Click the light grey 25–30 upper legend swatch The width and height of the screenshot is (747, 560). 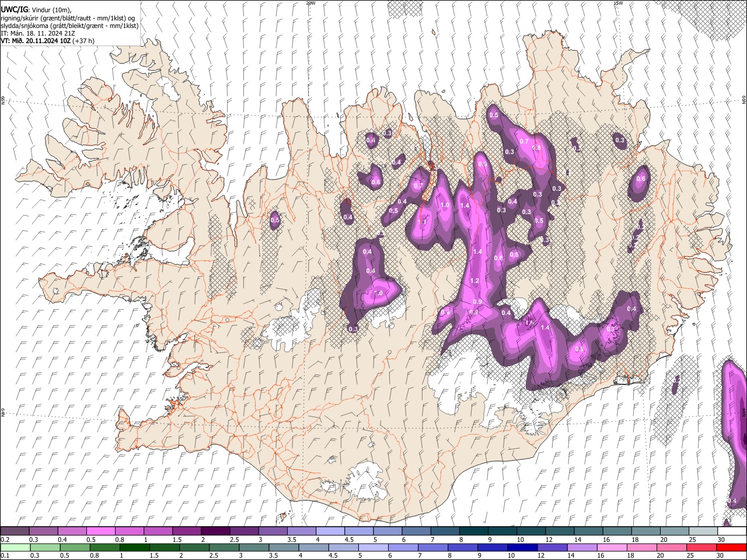coord(703,531)
